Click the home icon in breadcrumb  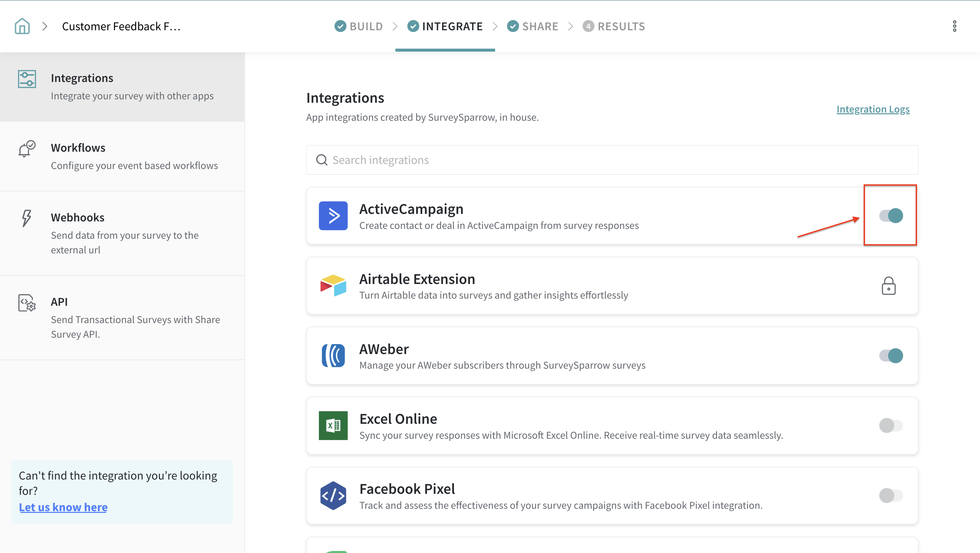tap(22, 26)
